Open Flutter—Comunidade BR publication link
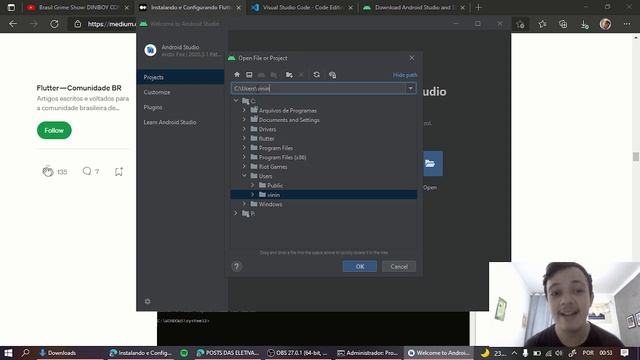 pos(79,88)
